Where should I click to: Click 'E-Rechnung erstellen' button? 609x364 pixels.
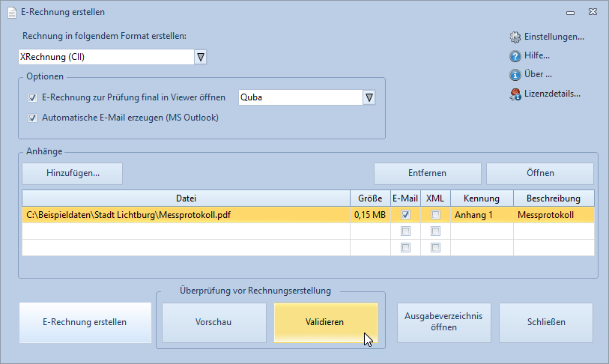click(x=85, y=323)
